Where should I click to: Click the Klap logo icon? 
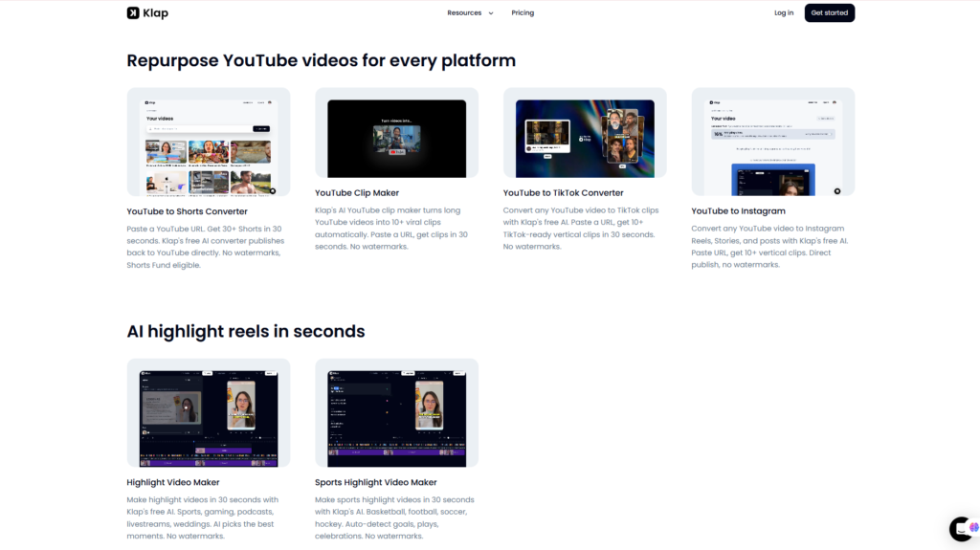click(132, 13)
